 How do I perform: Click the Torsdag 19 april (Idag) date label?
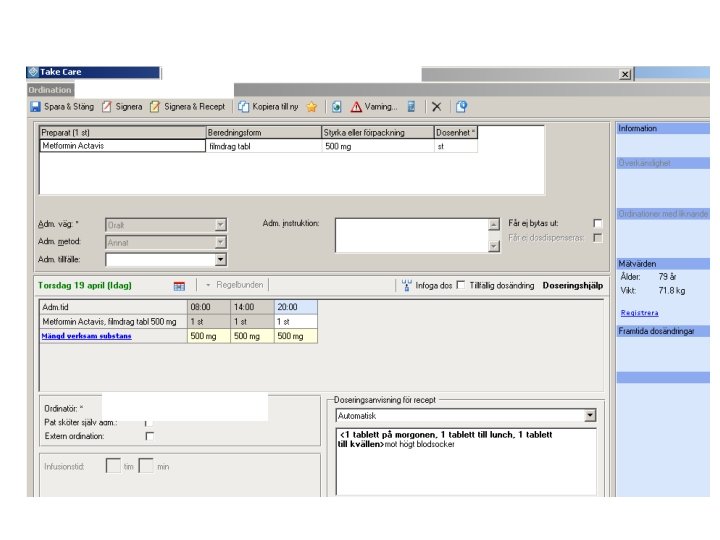(x=84, y=285)
